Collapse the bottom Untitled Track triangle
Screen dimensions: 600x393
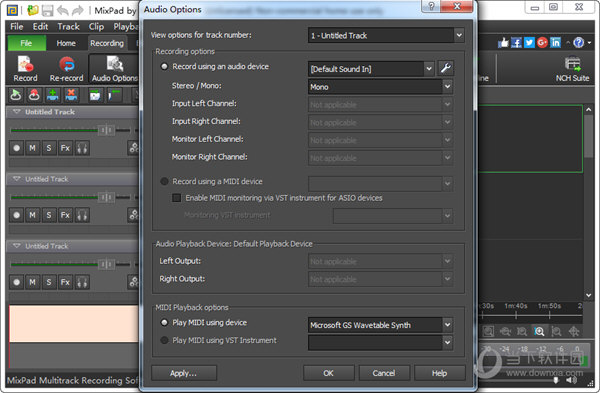click(x=16, y=246)
